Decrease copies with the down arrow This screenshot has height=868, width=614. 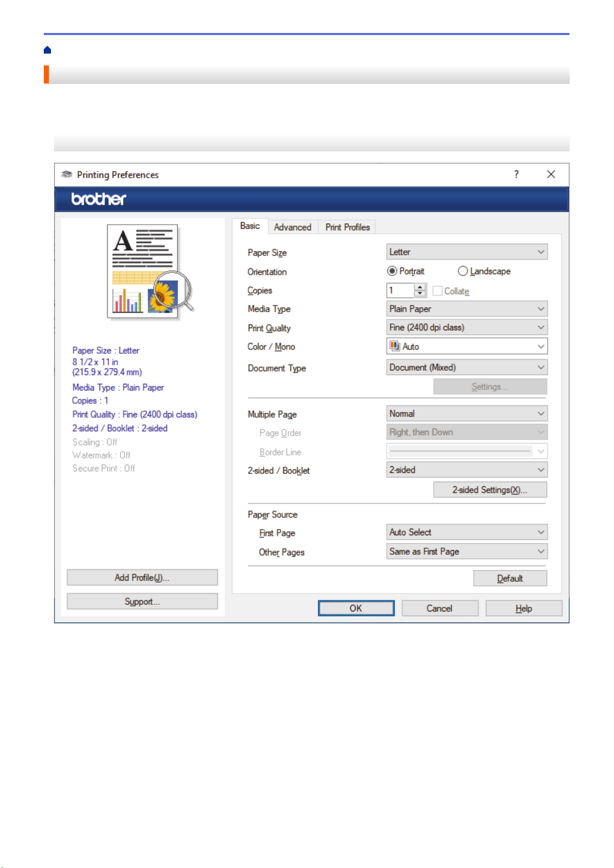point(420,294)
